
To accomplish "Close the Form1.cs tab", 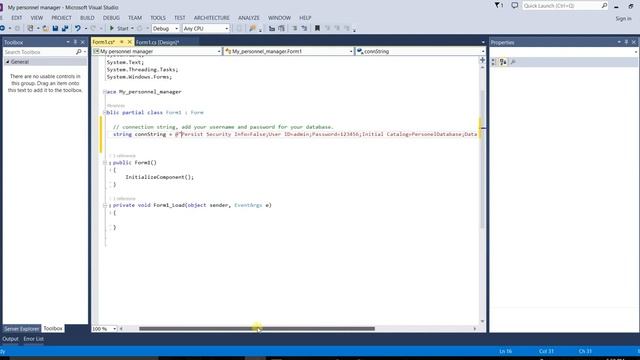I will (129, 42).
